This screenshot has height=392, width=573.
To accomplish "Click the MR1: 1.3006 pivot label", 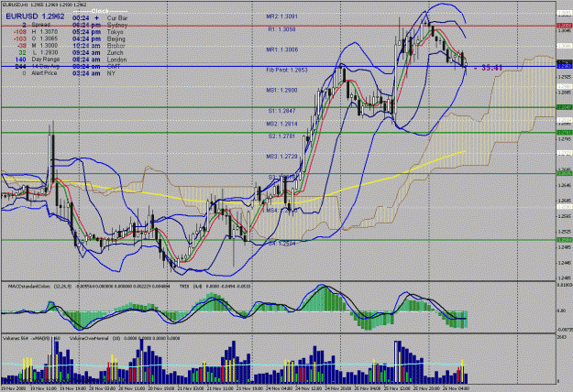I will 281,49.
